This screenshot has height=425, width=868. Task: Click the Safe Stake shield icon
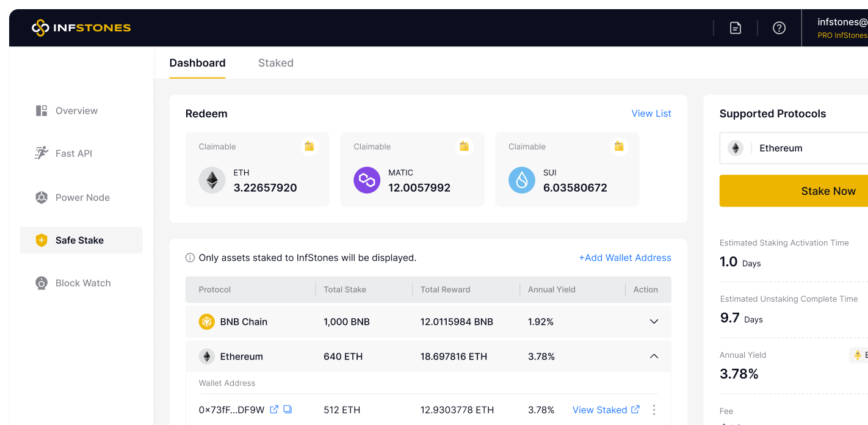pos(42,240)
